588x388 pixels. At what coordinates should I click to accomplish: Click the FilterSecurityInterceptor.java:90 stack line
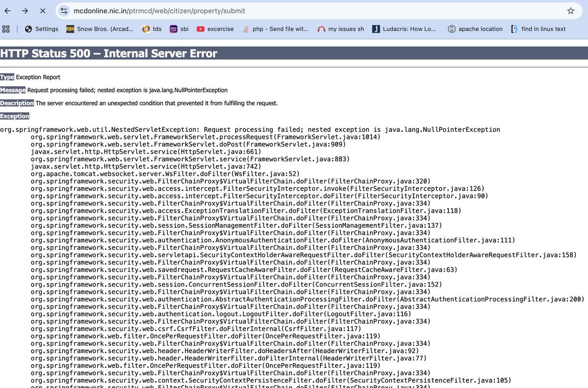point(259,196)
